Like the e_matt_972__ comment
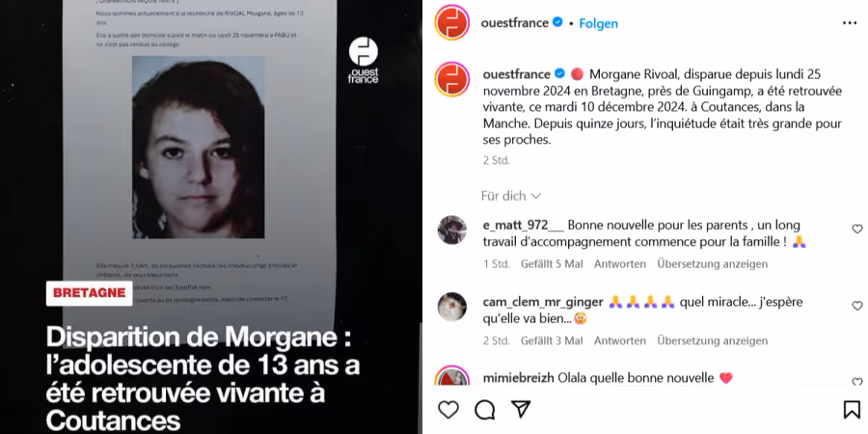This screenshot has height=434, width=868. pyautogui.click(x=857, y=230)
